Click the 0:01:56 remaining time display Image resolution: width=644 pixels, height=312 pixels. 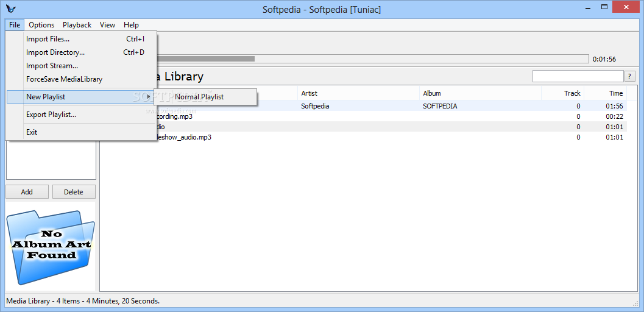tap(604, 59)
